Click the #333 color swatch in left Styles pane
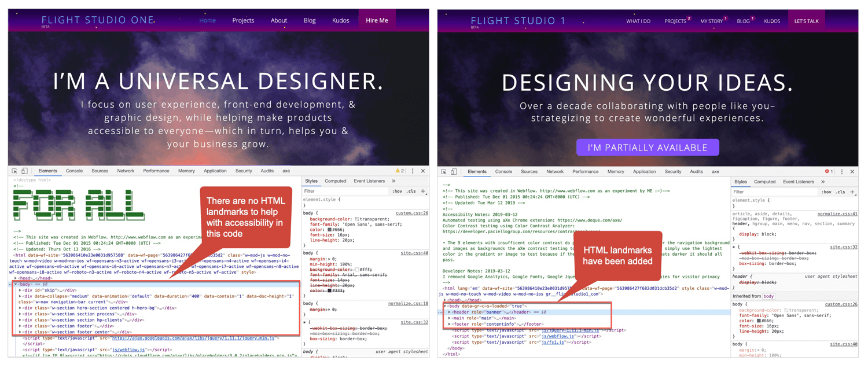Image resolution: width=868 pixels, height=368 pixels. click(329, 290)
